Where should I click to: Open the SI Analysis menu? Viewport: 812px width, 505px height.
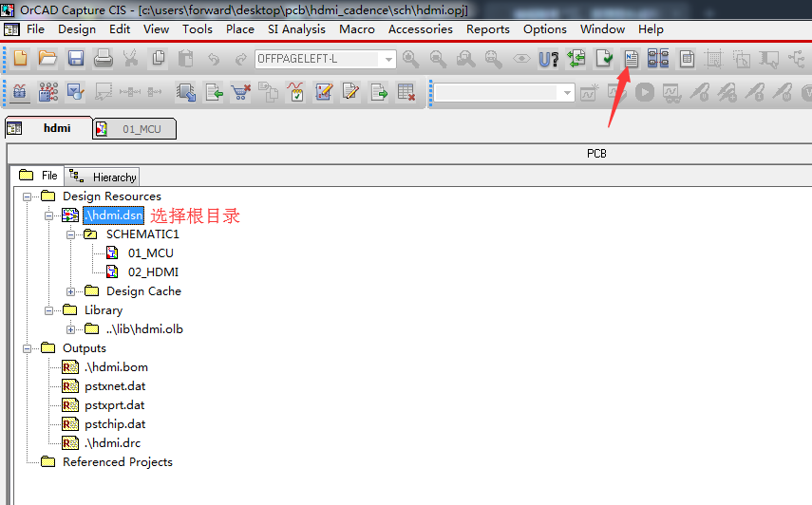[x=296, y=29]
